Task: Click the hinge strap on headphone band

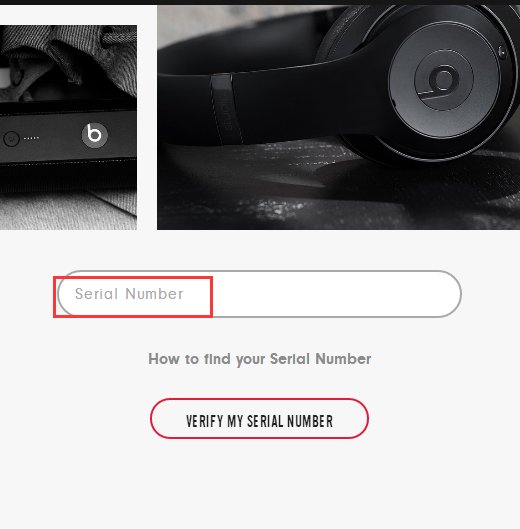Action: tap(226, 108)
